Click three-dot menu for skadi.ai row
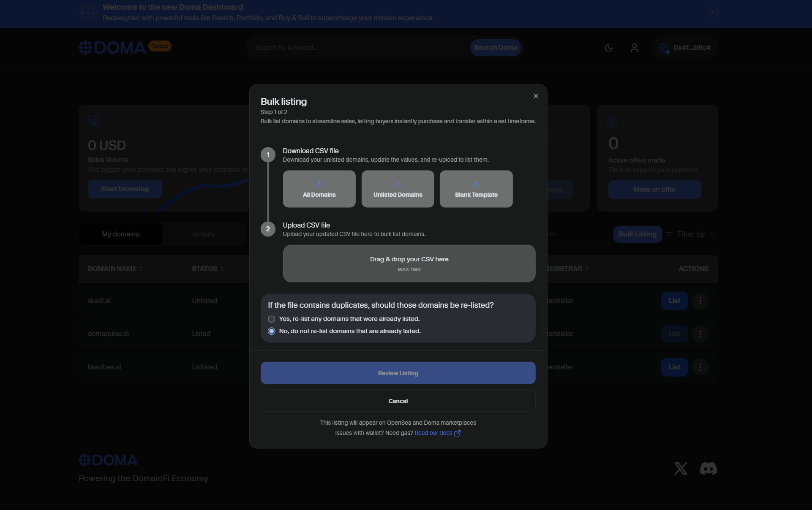The height and width of the screenshot is (510, 812). [x=700, y=301]
